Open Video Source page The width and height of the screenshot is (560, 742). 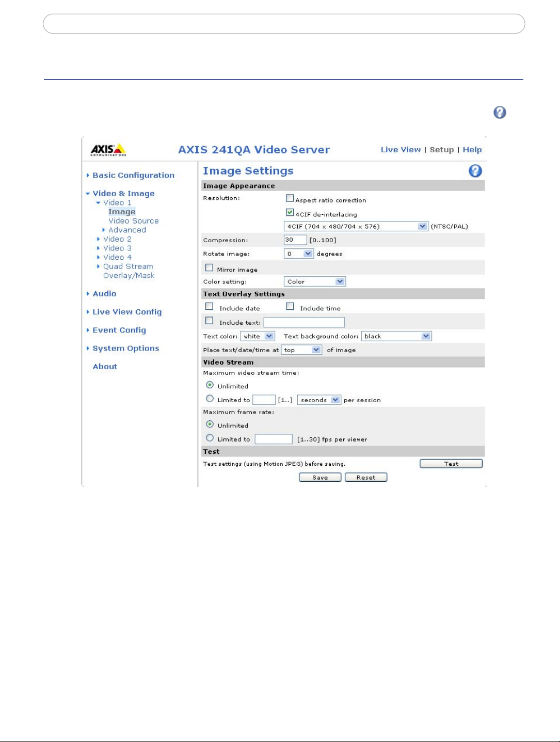click(134, 221)
